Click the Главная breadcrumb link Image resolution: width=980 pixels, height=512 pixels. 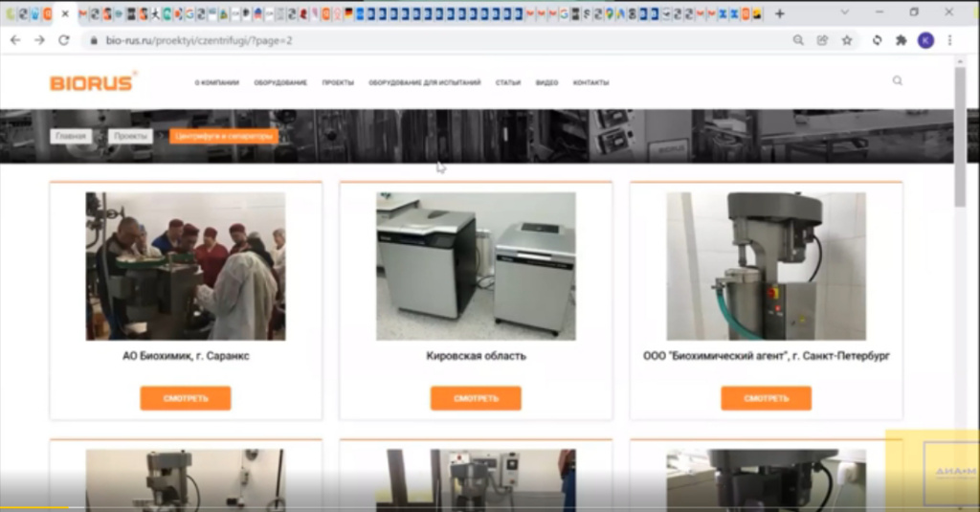(71, 136)
